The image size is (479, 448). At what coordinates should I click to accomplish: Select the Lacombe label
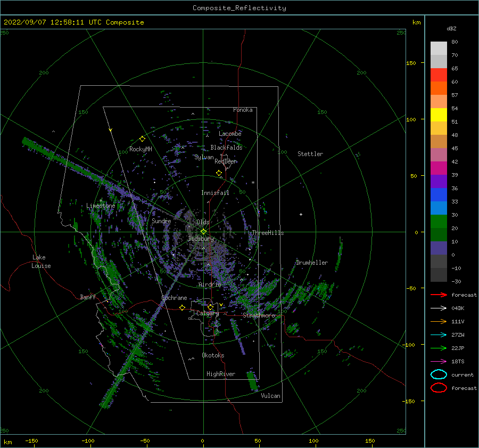coord(230,134)
